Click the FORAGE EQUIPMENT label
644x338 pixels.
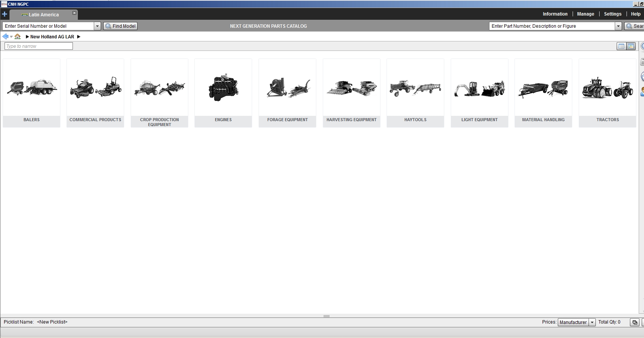(x=287, y=120)
